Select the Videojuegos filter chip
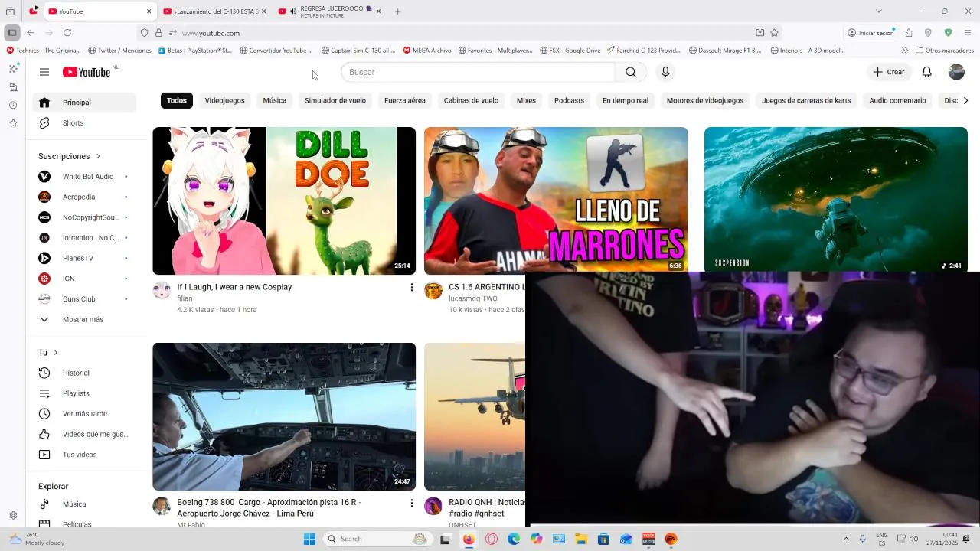Screen dimensions: 980x551 [224, 100]
